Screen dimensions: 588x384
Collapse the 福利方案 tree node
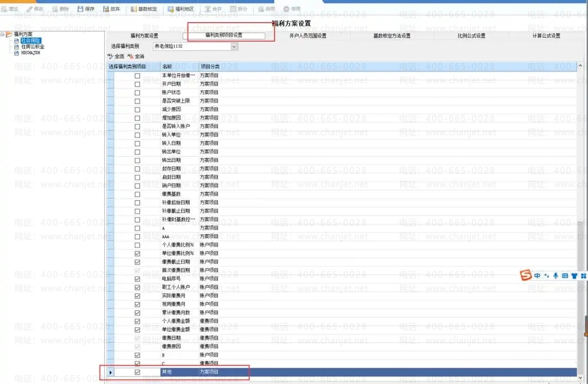click(x=3, y=34)
